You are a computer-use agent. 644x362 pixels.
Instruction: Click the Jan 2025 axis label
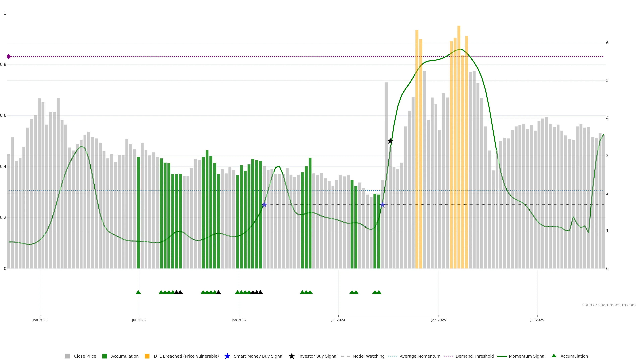point(438,320)
